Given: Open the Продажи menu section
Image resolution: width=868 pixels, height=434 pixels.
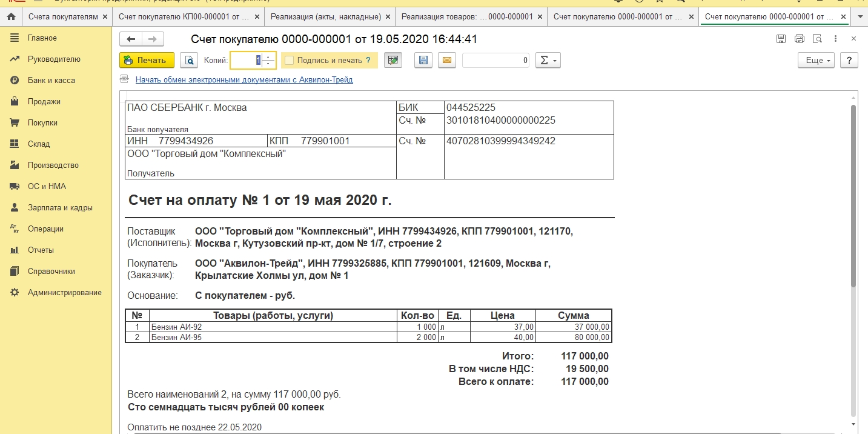Looking at the screenshot, I should tap(44, 102).
